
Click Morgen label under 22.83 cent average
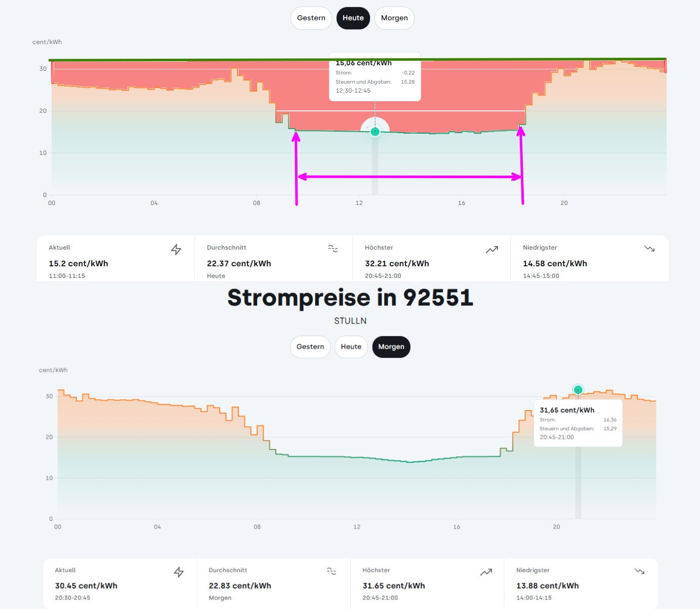(220, 598)
